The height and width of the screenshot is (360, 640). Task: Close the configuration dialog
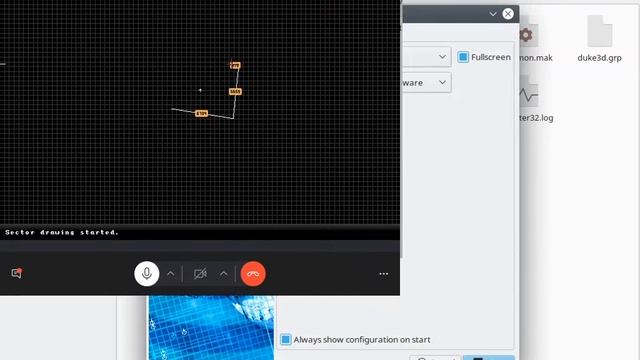click(508, 14)
